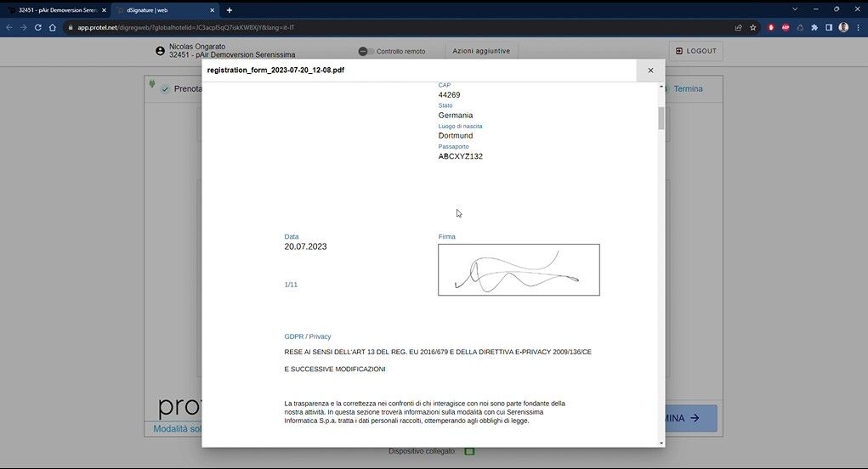Open the browser extensions puzzle icon

click(x=814, y=27)
